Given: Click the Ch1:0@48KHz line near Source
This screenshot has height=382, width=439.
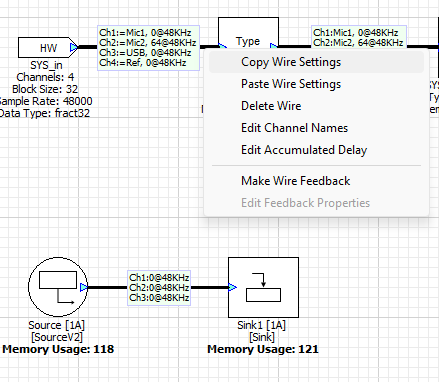Looking at the screenshot, I should pos(159,277).
